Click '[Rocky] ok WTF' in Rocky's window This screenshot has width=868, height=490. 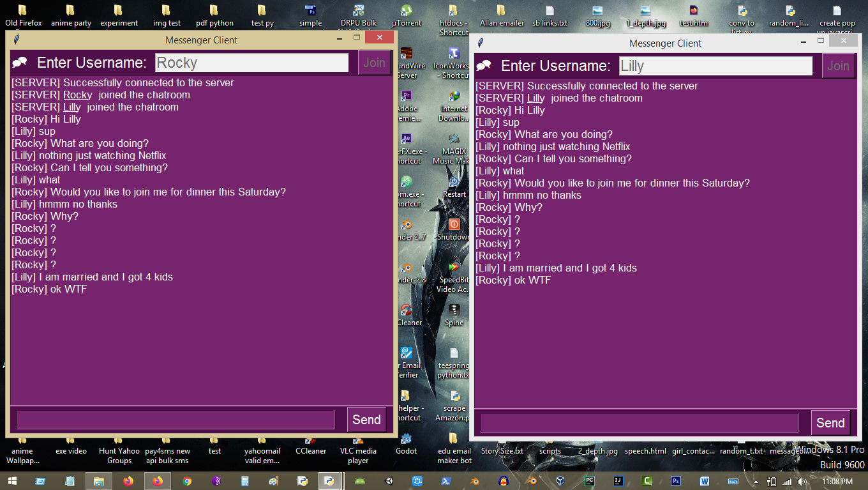point(49,289)
